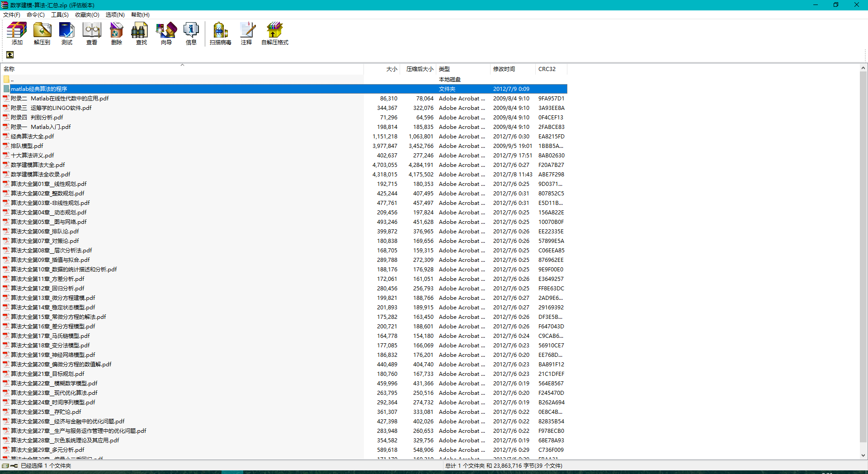Sort by the Name (名称) column header
This screenshot has height=474, width=868.
[x=9, y=69]
